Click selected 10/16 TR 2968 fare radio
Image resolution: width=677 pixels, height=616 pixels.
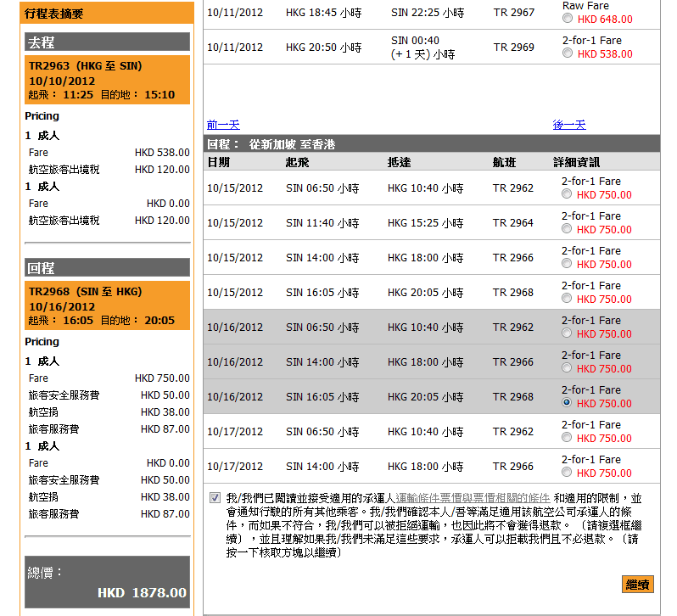click(x=568, y=403)
